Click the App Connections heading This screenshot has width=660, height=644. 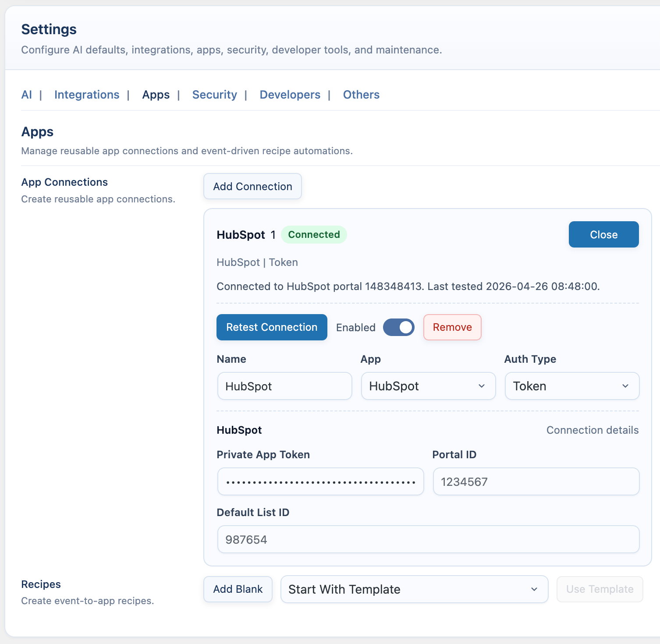(x=64, y=182)
